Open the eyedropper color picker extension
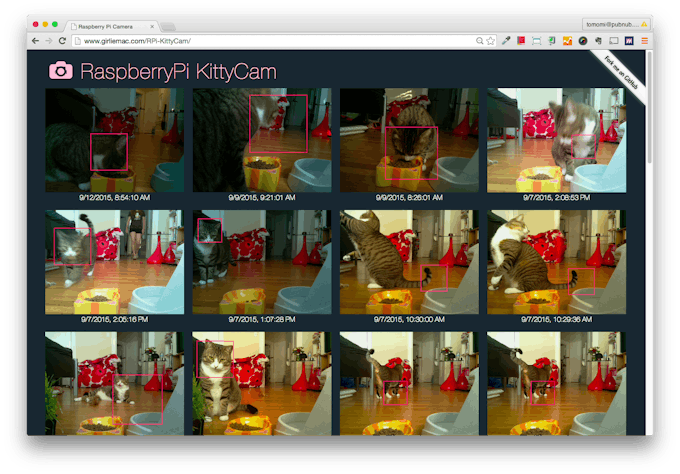The height and width of the screenshot is (474, 680). pos(506,41)
